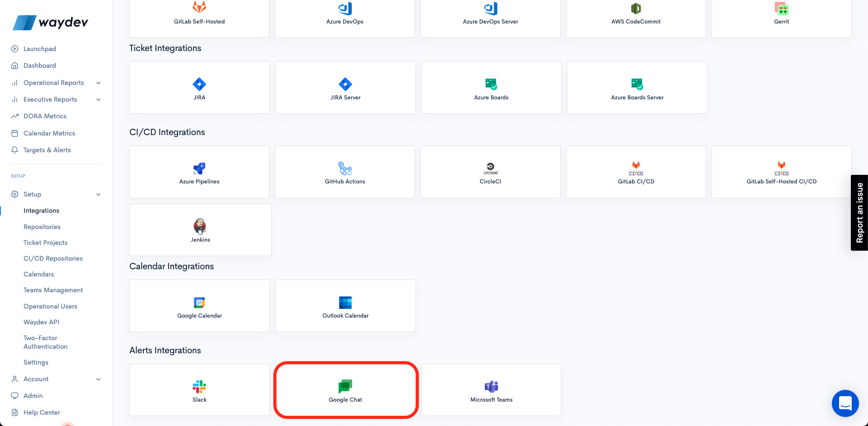This screenshot has width=868, height=426.
Task: Click the Waydev logo
Action: point(51,22)
